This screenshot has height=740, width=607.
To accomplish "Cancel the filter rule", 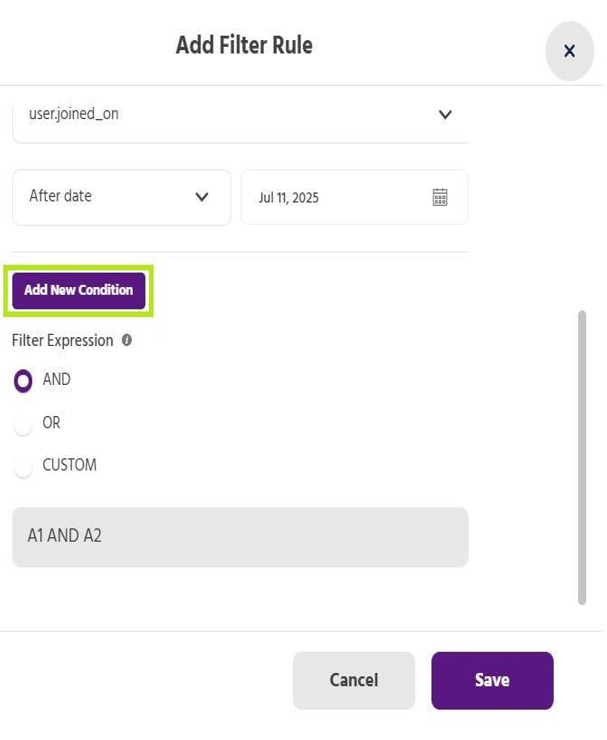I will (354, 680).
